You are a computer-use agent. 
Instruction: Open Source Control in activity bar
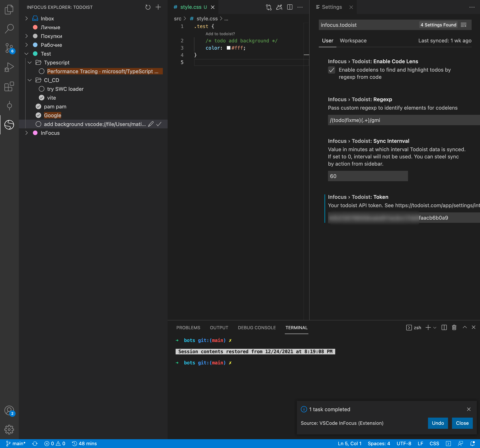coord(9,48)
